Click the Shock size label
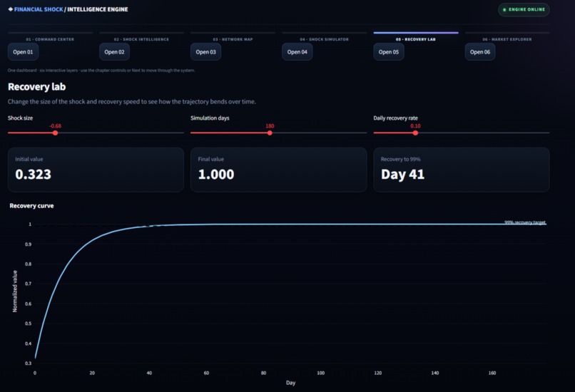The height and width of the screenshot is (392, 575). pyautogui.click(x=20, y=118)
